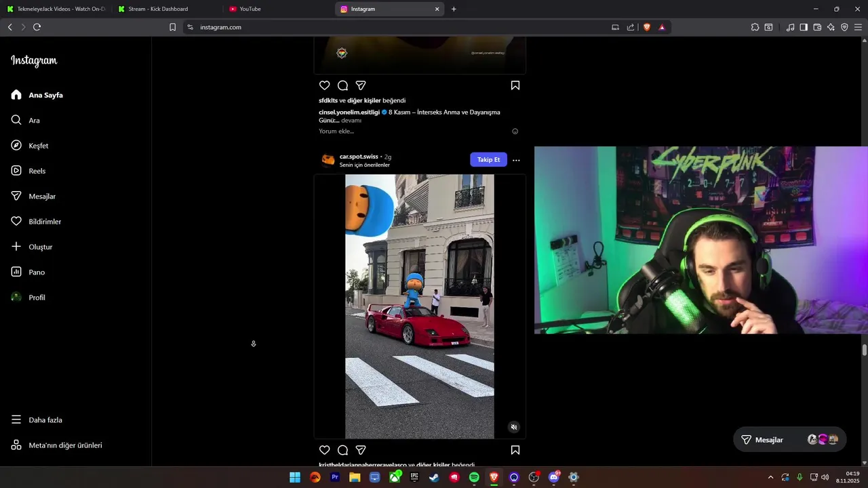Click the Instagram logo

pos(34,61)
